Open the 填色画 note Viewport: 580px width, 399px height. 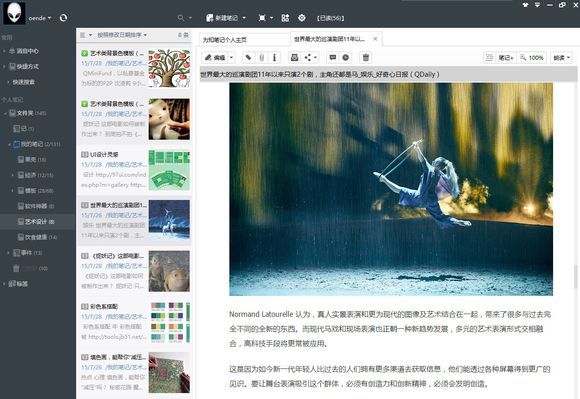(134, 373)
